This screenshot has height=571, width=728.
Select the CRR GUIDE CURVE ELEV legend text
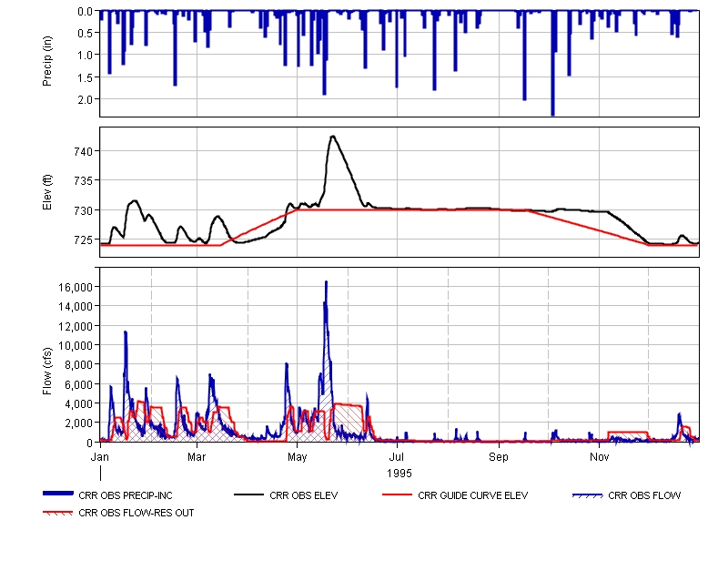point(472,496)
